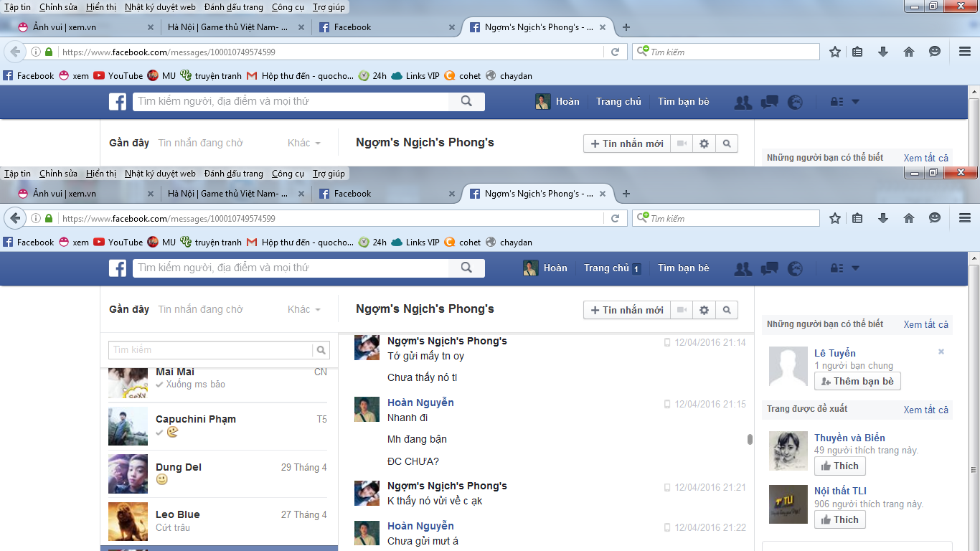Image resolution: width=980 pixels, height=551 pixels.
Task: Open Lê Tuyển's profile link
Action: pos(835,353)
